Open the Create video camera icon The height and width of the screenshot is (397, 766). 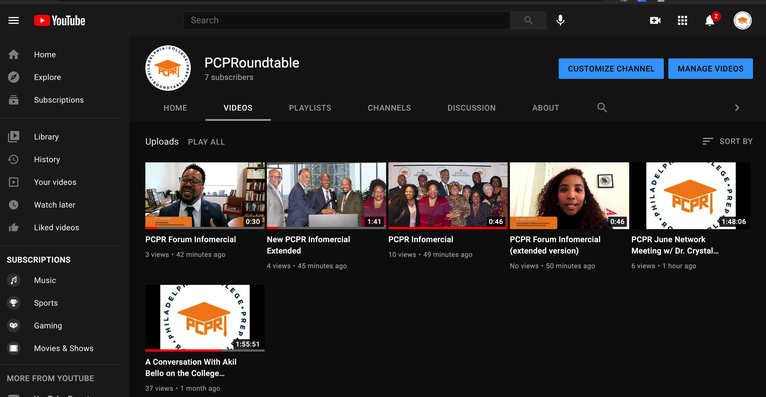pos(655,21)
